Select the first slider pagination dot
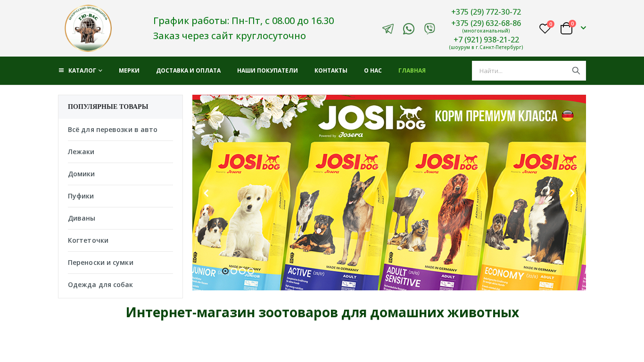Viewport: 644px width, 362px height. [x=225, y=271]
